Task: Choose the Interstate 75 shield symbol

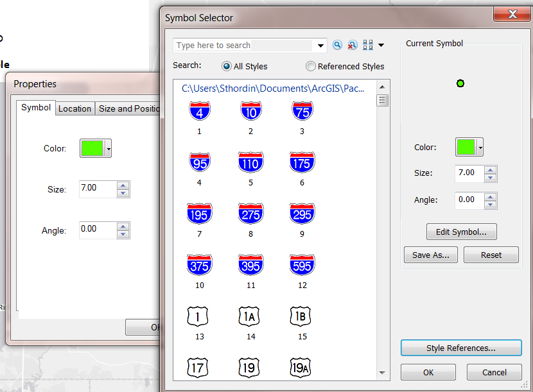Action: point(302,111)
